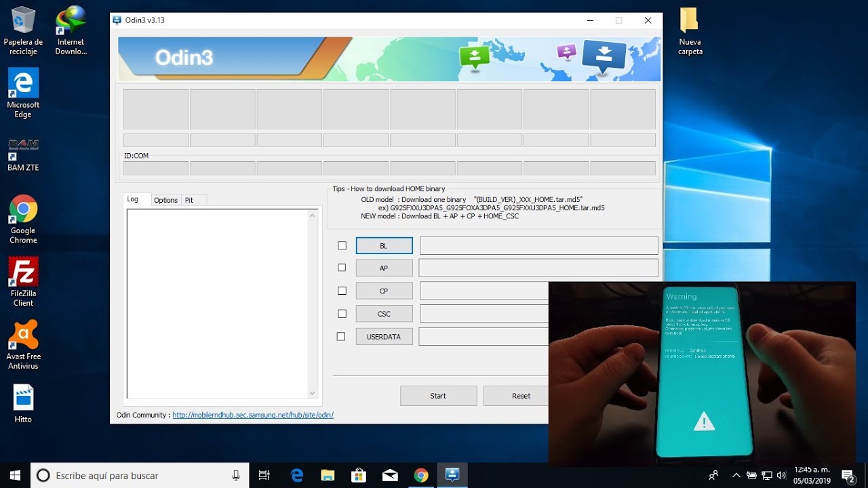The image size is (868, 488).
Task: Enable the CSC checkbox
Action: coord(342,314)
